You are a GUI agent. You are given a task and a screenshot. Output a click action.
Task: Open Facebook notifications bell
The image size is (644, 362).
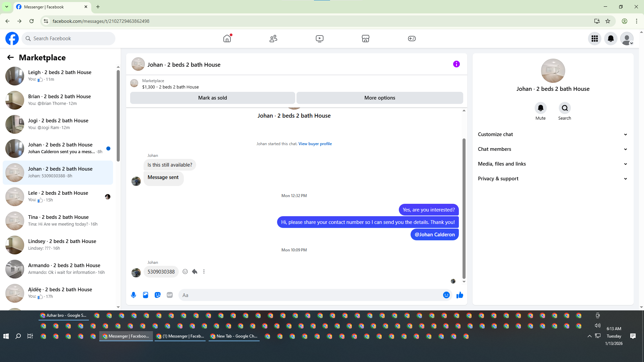[x=611, y=39]
